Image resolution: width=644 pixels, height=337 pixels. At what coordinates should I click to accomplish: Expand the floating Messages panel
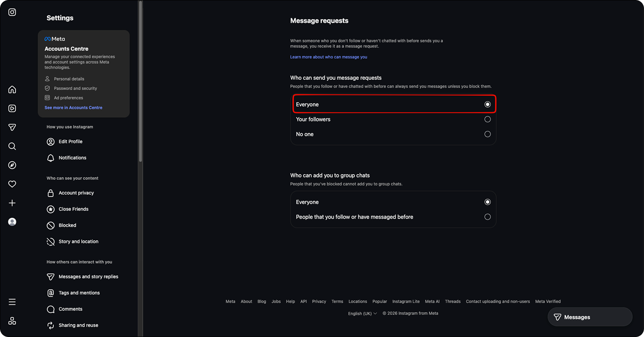point(590,317)
